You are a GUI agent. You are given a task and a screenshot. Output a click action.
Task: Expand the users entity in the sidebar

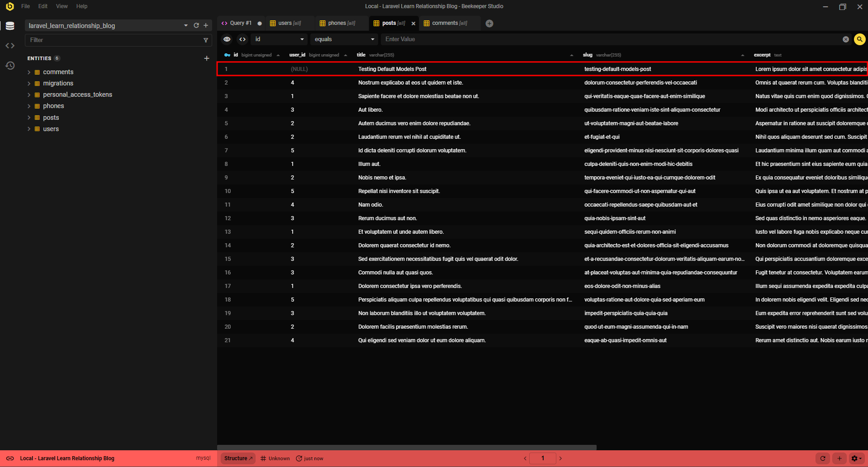coord(29,129)
